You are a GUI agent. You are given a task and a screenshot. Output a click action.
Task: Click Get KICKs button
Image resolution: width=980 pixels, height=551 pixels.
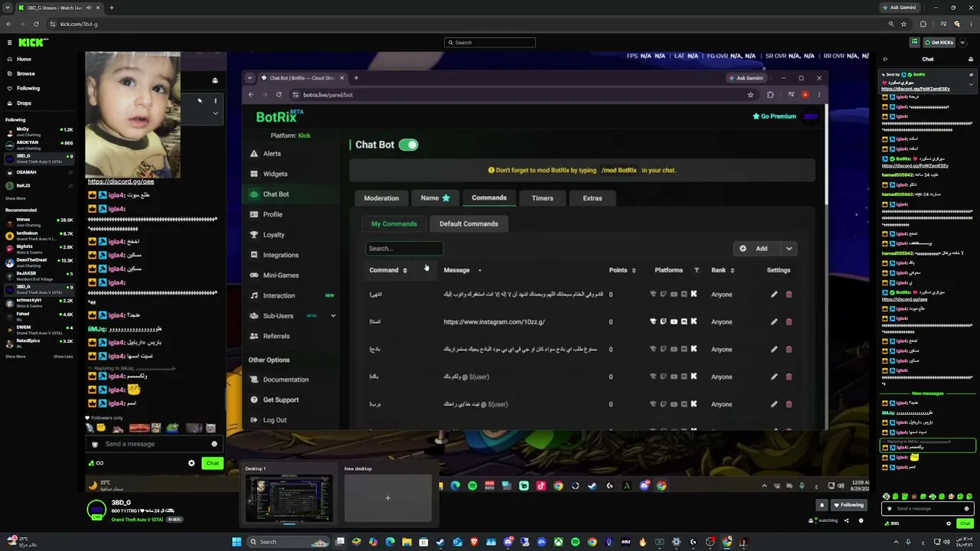point(939,43)
